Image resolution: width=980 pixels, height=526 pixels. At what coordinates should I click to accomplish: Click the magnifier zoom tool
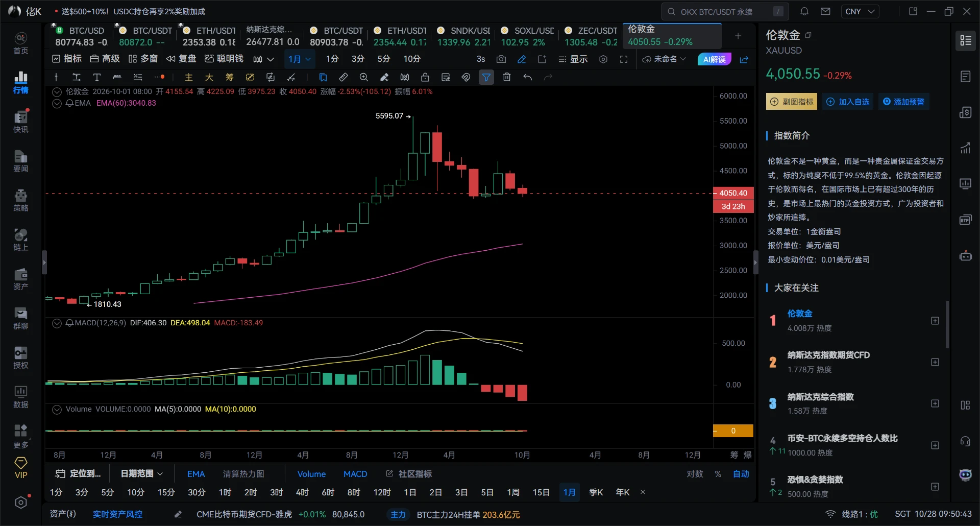pyautogui.click(x=364, y=77)
